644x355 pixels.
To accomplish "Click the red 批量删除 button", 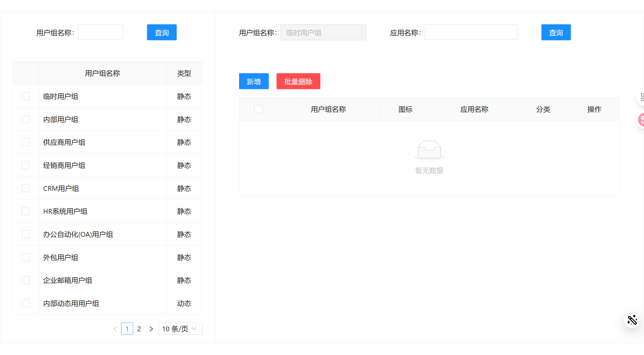I will point(298,81).
